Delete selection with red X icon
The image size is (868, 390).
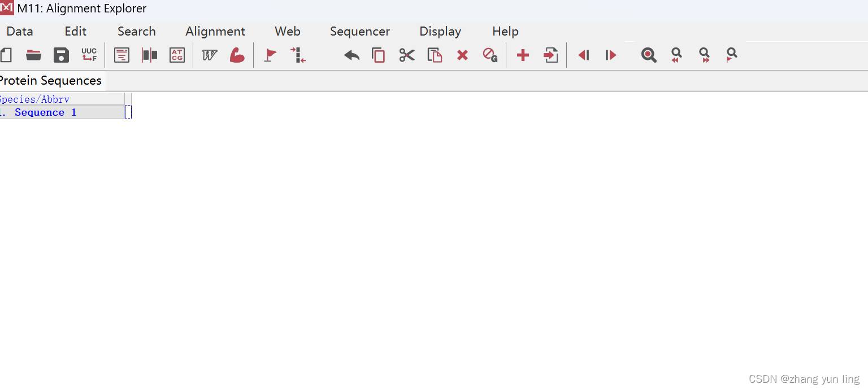click(462, 55)
